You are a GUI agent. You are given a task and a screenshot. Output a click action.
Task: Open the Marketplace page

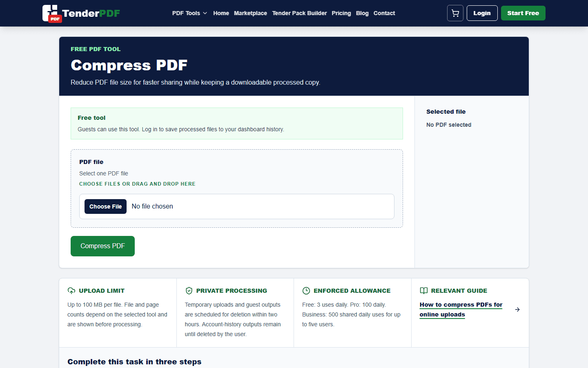[250, 13]
